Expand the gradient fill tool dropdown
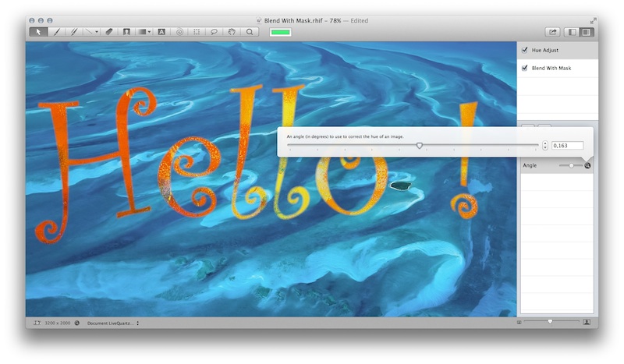The image size is (624, 364). [149, 32]
